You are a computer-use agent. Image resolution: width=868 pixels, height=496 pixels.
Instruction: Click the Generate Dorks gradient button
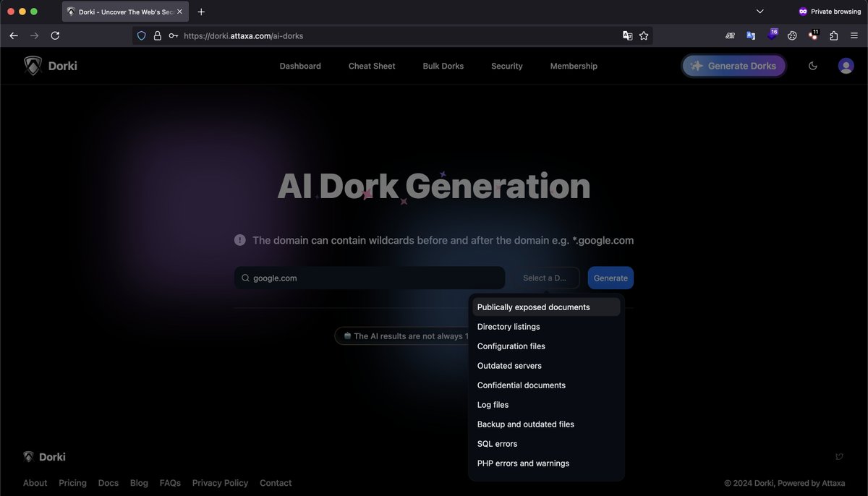tap(733, 65)
